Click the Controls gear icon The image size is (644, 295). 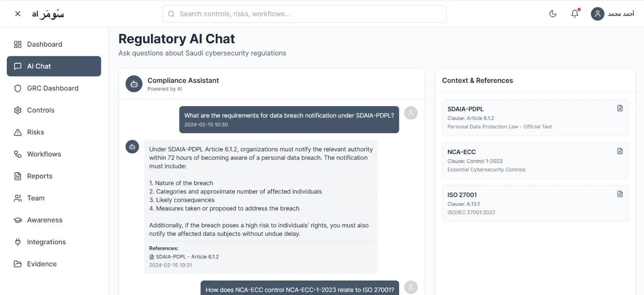coord(17,110)
